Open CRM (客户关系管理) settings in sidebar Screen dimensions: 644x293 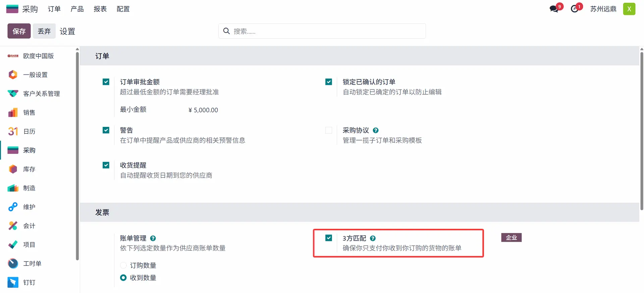tap(41, 94)
